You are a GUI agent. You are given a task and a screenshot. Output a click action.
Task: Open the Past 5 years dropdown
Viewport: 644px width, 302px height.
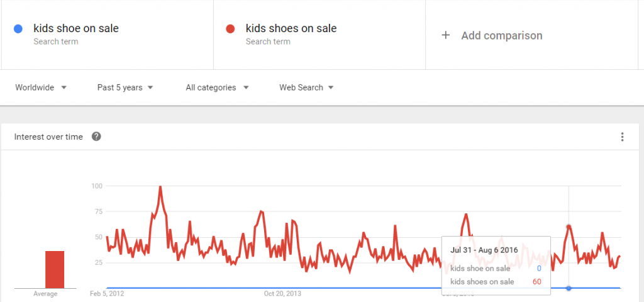[x=125, y=87]
